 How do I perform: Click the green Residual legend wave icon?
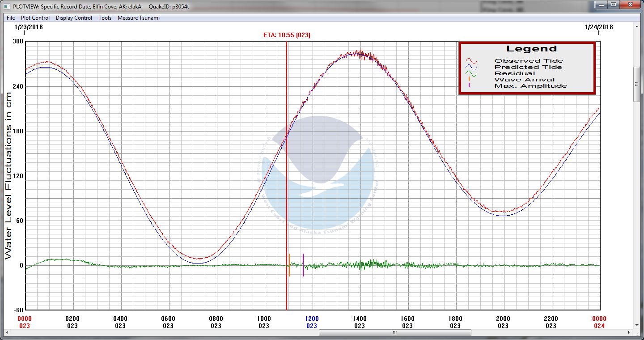click(x=471, y=74)
